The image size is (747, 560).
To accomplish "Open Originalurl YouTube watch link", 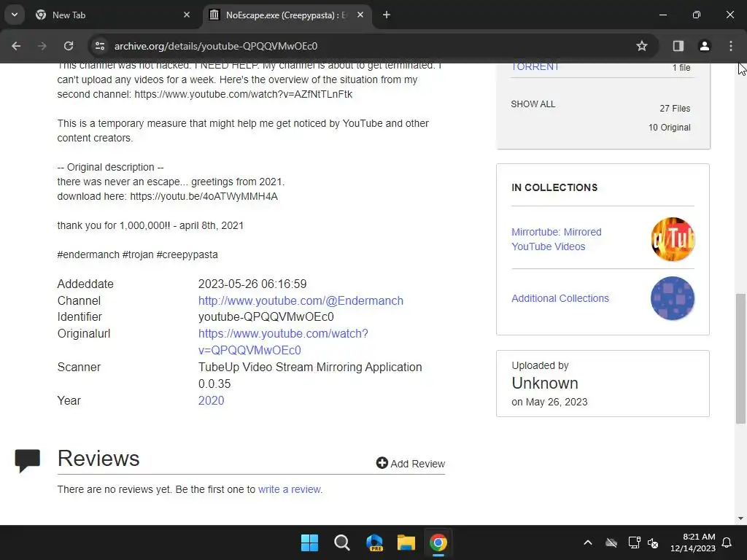I will pos(283,342).
